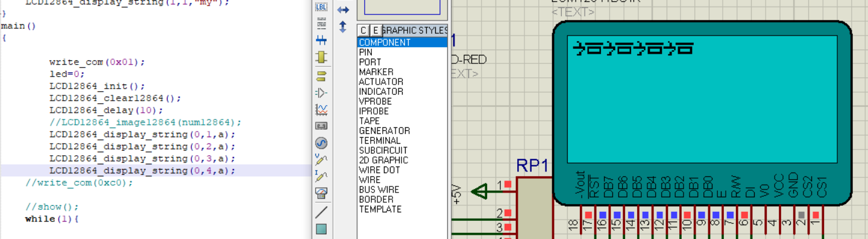Select the 2D Box drawing tool
868x239 pixels.
(321, 229)
